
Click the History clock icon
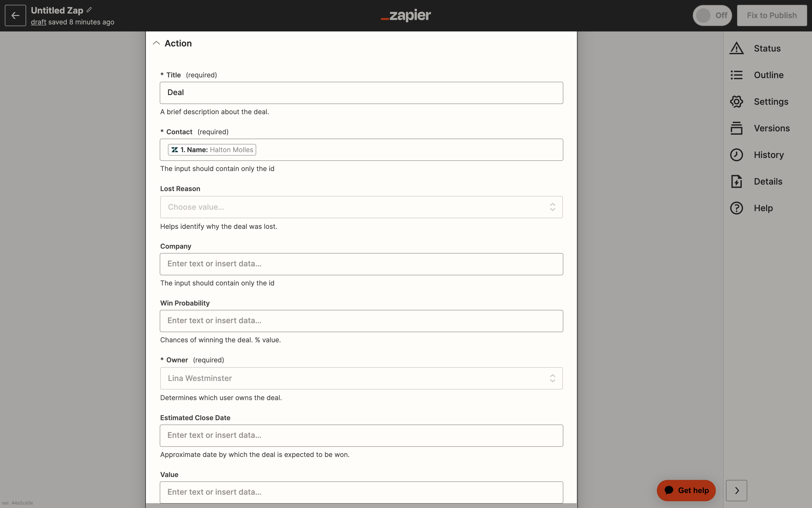point(737,155)
